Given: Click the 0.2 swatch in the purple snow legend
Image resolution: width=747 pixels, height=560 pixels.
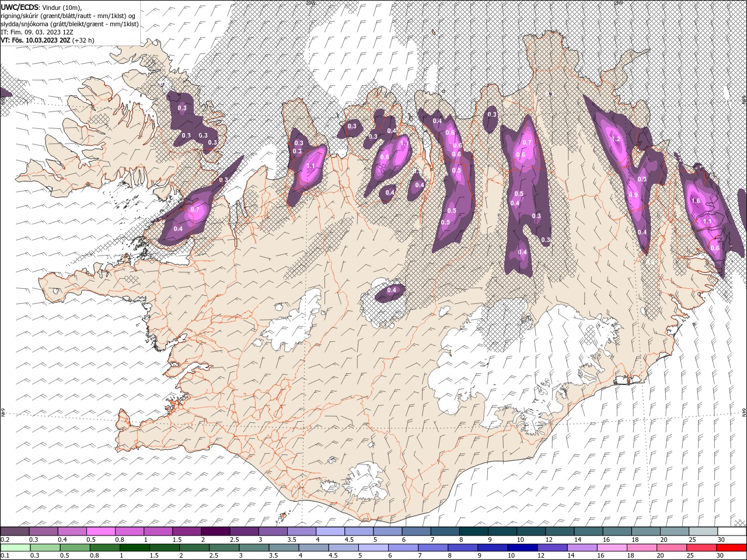Looking at the screenshot, I should [x=15, y=531].
